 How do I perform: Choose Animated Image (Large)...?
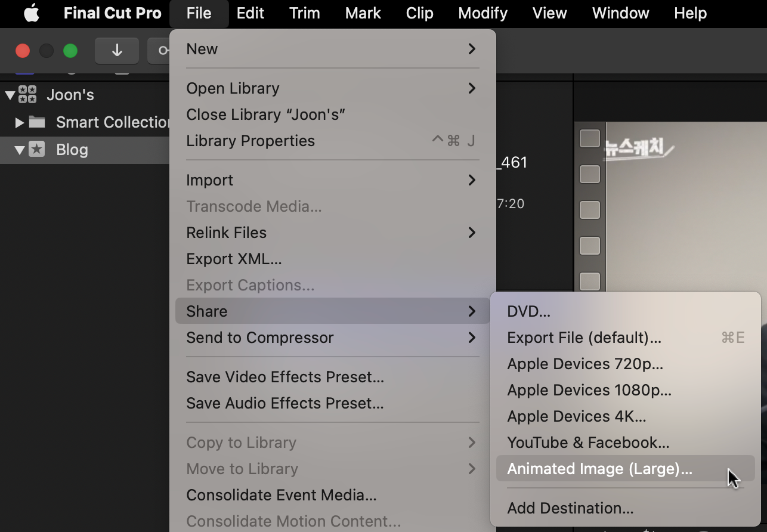coord(626,469)
